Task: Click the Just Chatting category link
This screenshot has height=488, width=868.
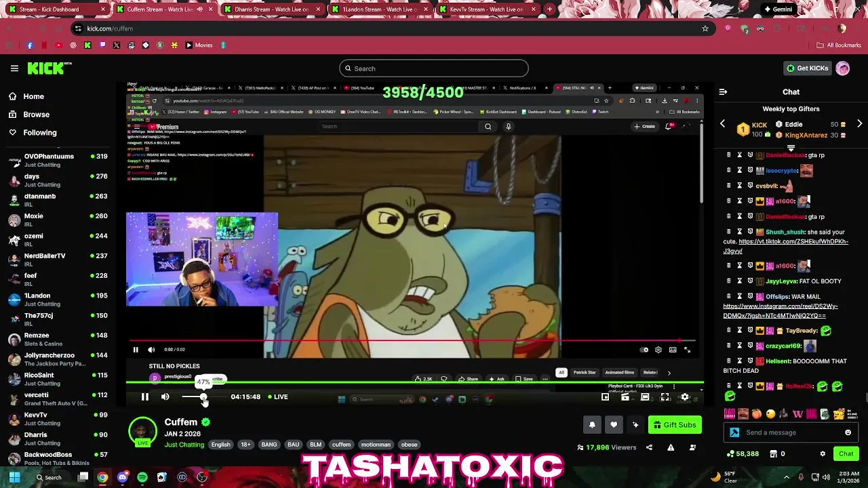Action: pos(184,445)
